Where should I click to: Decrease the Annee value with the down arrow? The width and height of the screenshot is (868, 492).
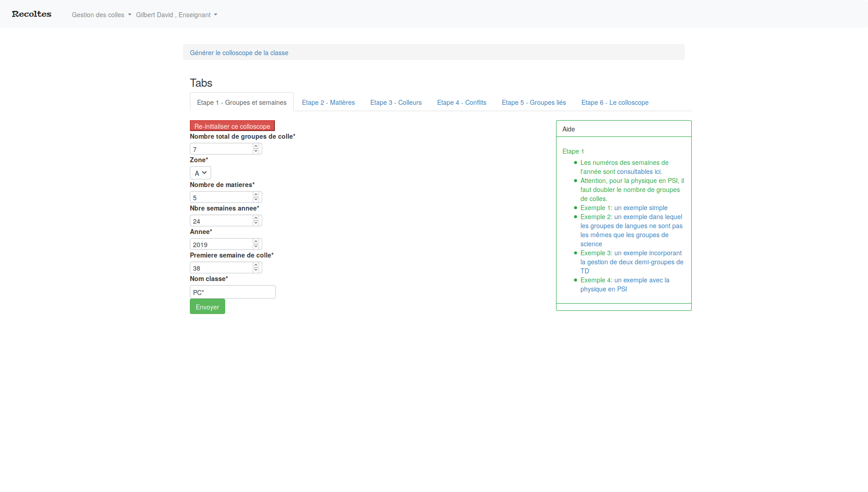pyautogui.click(x=256, y=247)
